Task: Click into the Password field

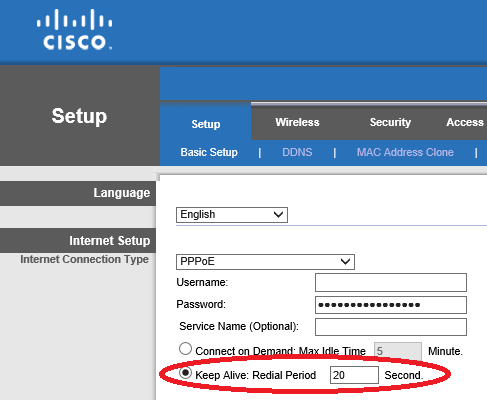Action: (x=391, y=305)
